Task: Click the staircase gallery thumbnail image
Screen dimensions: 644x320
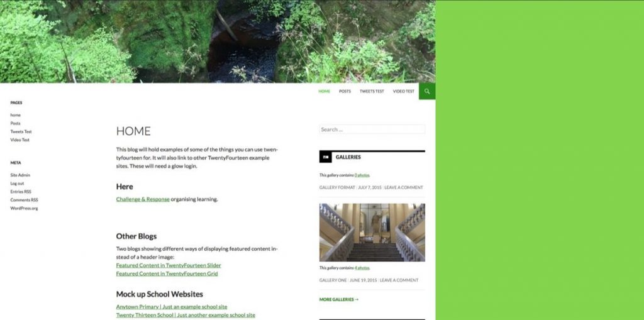Action: click(x=372, y=233)
